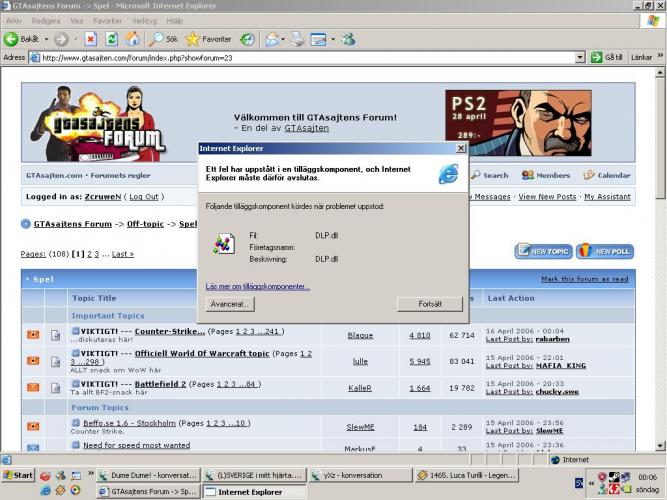
Task: Open Sök search magnifier in toolbar
Action: pyautogui.click(x=163, y=39)
